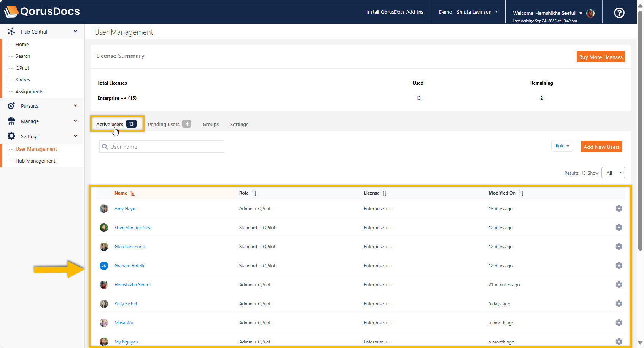Viewport: 644px width, 348px height.
Task: Expand the Role filter dropdown
Action: (x=562, y=146)
